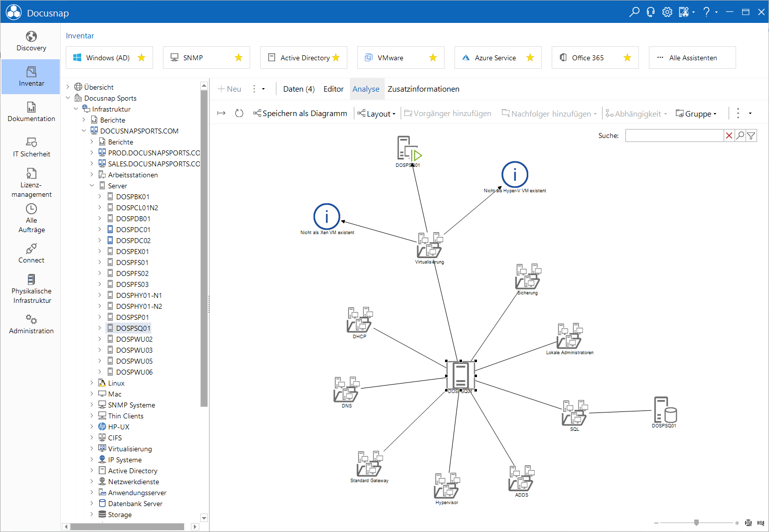This screenshot has height=532, width=769.
Task: Open the IT Sicherheit module
Action: click(x=31, y=147)
